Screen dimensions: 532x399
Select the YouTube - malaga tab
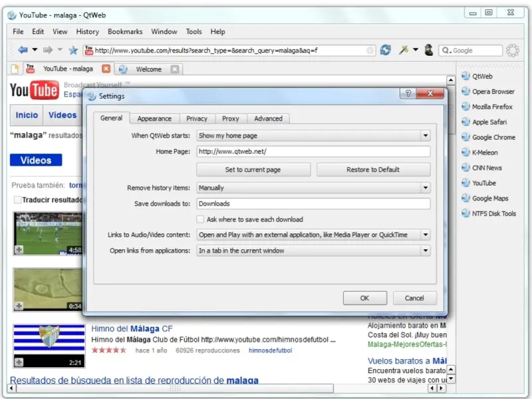pos(68,69)
